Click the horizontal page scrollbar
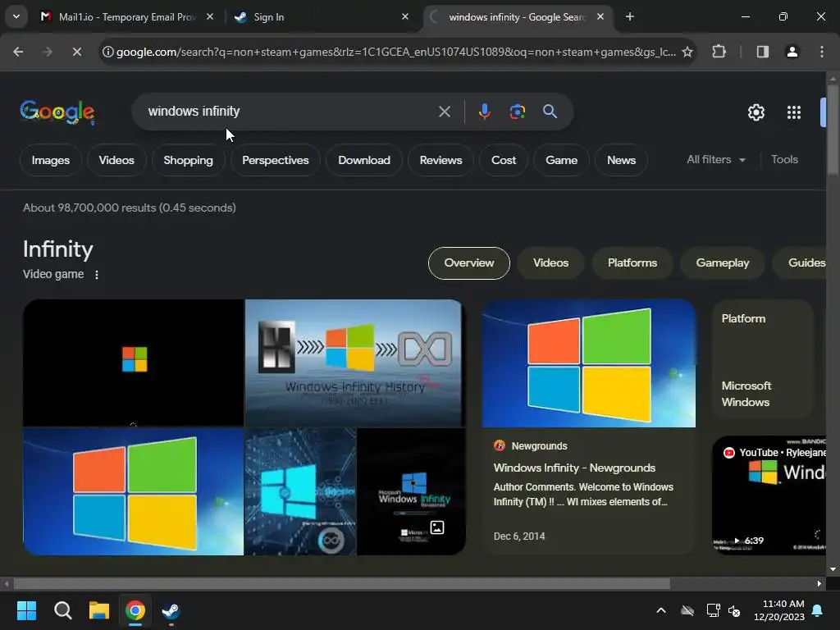The image size is (840, 630). [x=341, y=584]
